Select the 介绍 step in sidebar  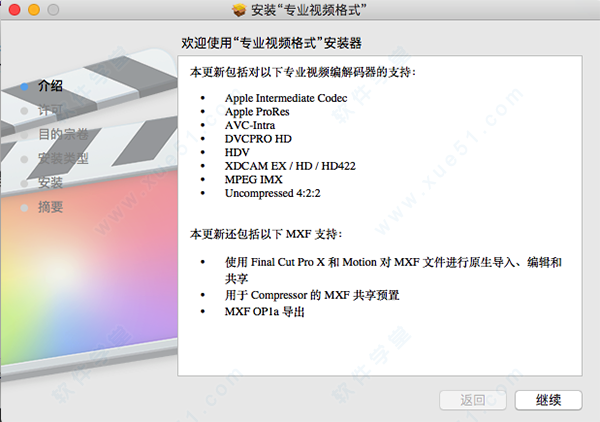click(50, 86)
